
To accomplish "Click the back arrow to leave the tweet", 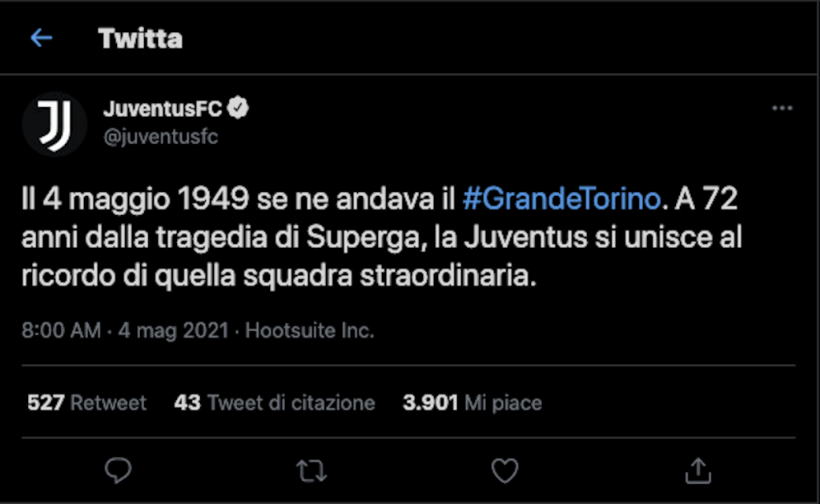I will coord(41,37).
